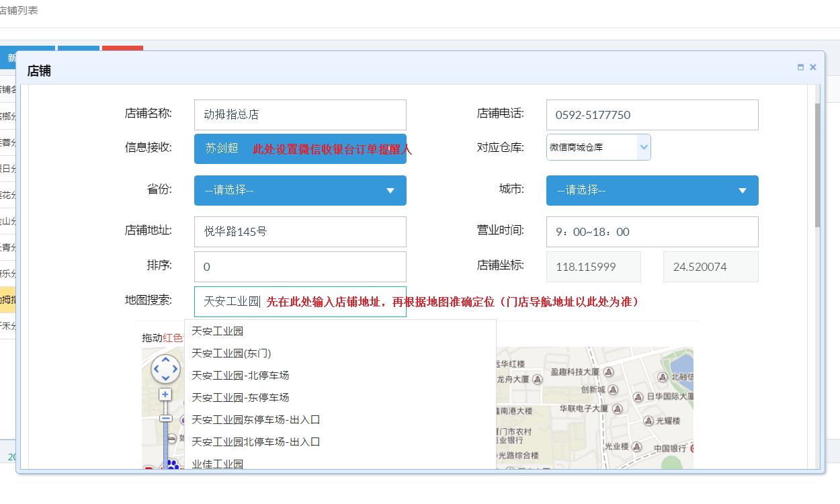Click 中国银行 marker on map
The width and height of the screenshot is (840, 504).
pyautogui.click(x=692, y=448)
